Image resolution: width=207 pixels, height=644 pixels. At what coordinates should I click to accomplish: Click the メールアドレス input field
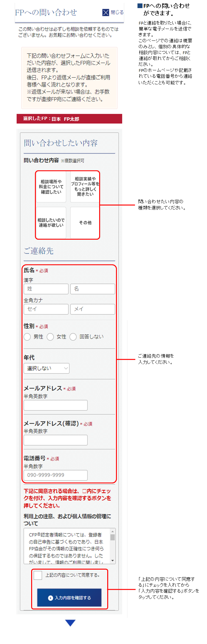coord(55,405)
